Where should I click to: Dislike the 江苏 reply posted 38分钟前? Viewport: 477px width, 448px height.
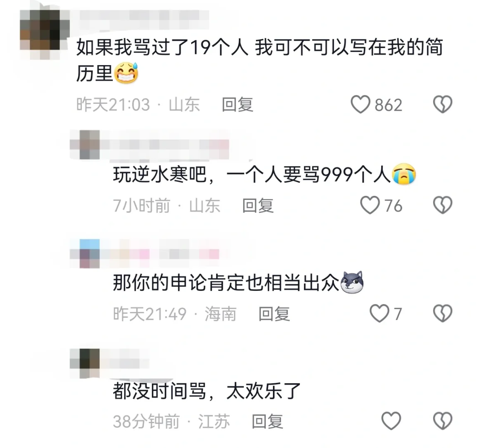(x=443, y=421)
